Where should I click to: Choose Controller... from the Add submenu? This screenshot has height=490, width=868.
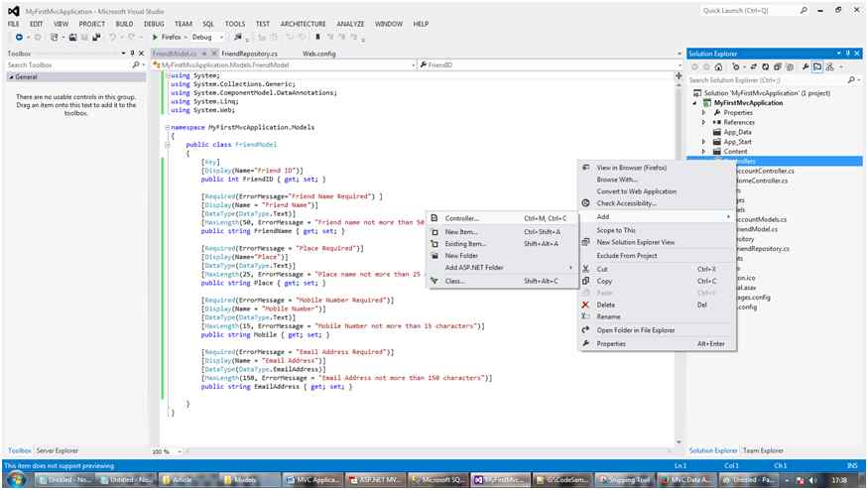[461, 218]
